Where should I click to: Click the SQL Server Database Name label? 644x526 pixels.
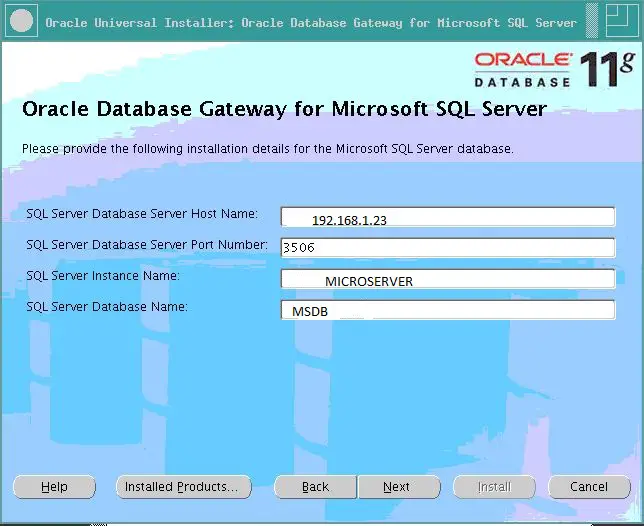pos(107,307)
